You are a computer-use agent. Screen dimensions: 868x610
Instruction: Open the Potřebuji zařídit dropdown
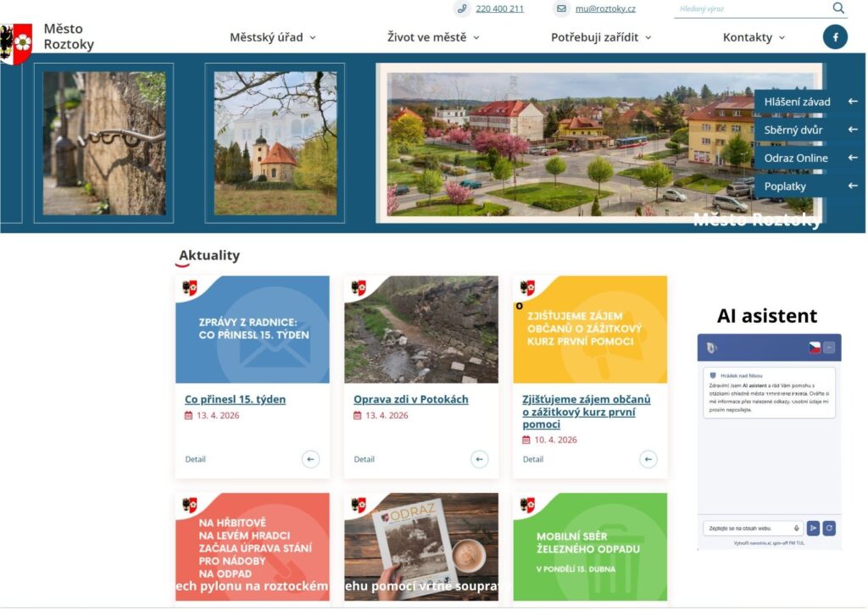(600, 37)
